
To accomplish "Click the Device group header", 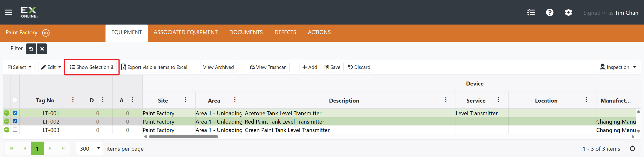I will [x=475, y=83].
